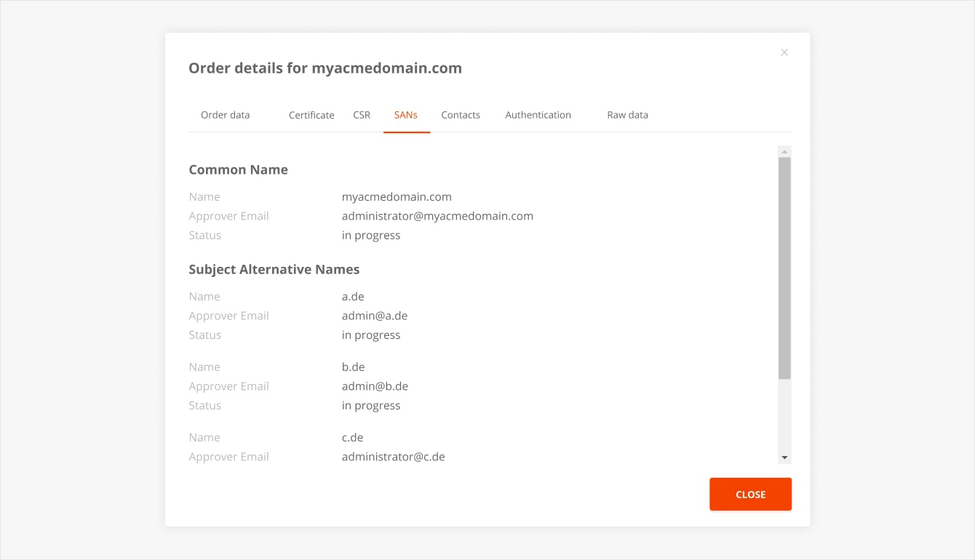Click the vertical scrollbar thumb
This screenshot has width=975, height=560.
pyautogui.click(x=784, y=268)
